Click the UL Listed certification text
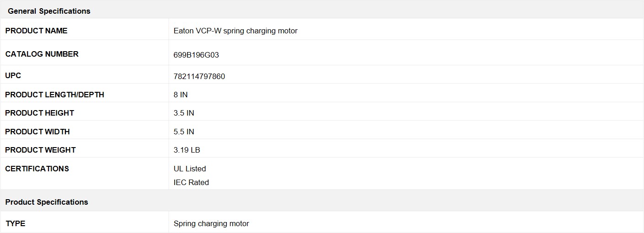Screen dimensions: 644x233 190,169
